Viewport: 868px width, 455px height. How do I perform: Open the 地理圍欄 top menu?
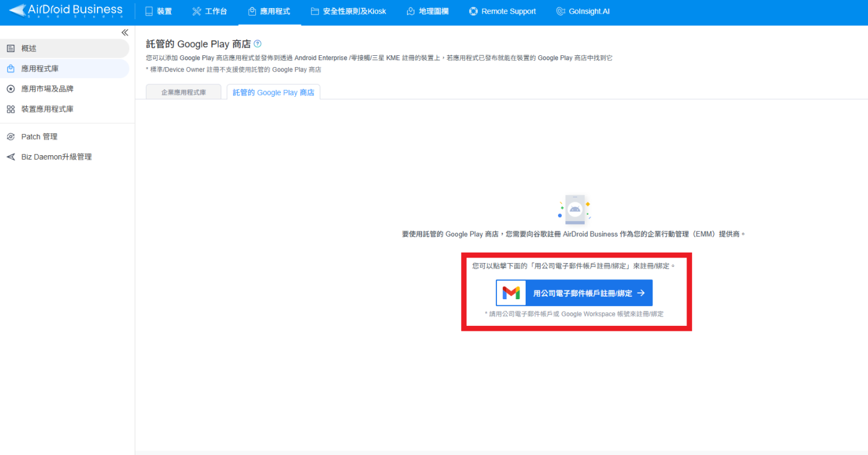pyautogui.click(x=427, y=11)
